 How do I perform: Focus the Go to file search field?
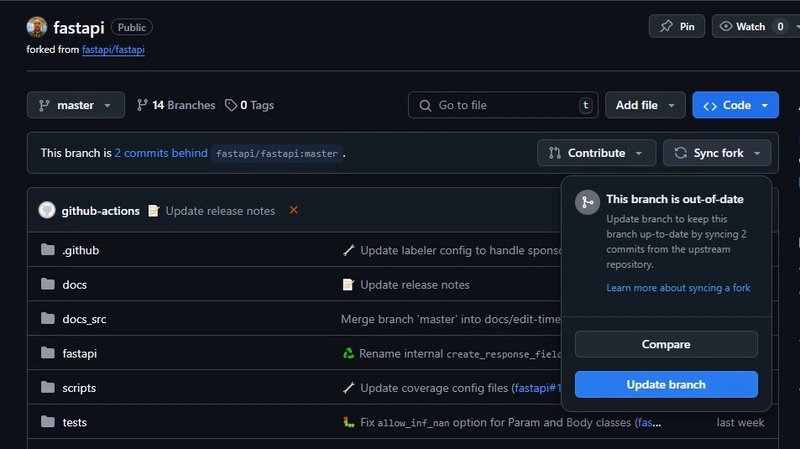pyautogui.click(x=503, y=105)
